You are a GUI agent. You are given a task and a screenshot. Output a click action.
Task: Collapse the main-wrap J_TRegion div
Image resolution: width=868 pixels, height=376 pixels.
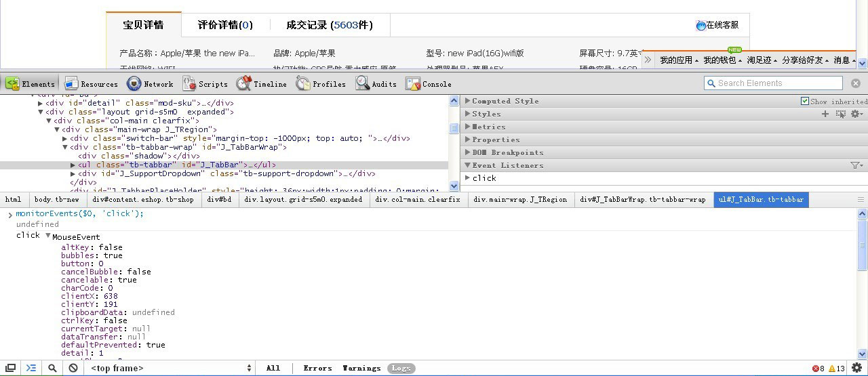(x=57, y=129)
